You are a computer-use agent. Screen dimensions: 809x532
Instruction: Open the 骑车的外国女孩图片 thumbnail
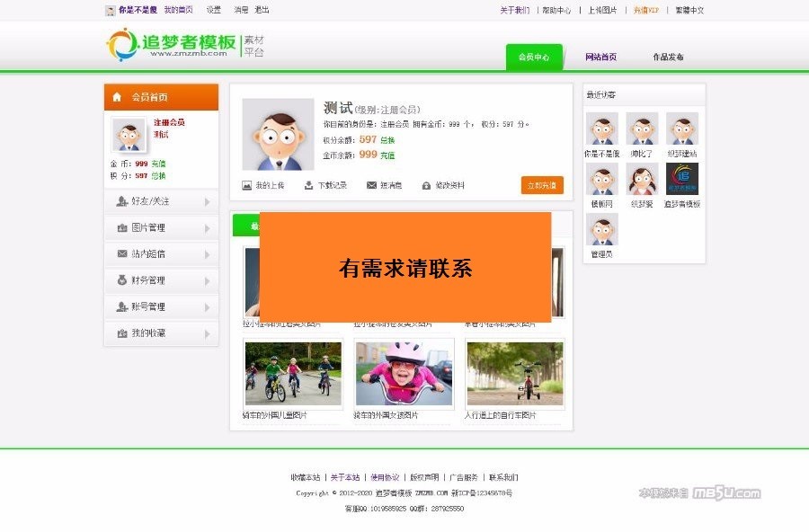404,373
